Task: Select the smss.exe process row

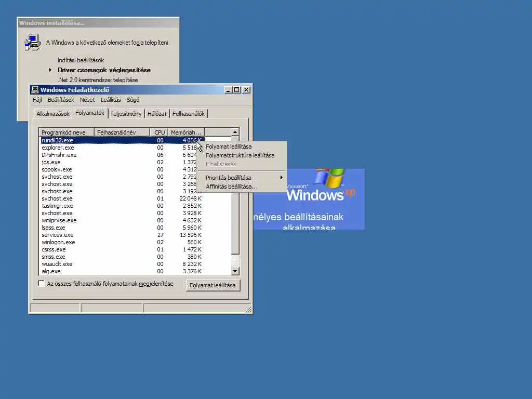Action: 122,257
